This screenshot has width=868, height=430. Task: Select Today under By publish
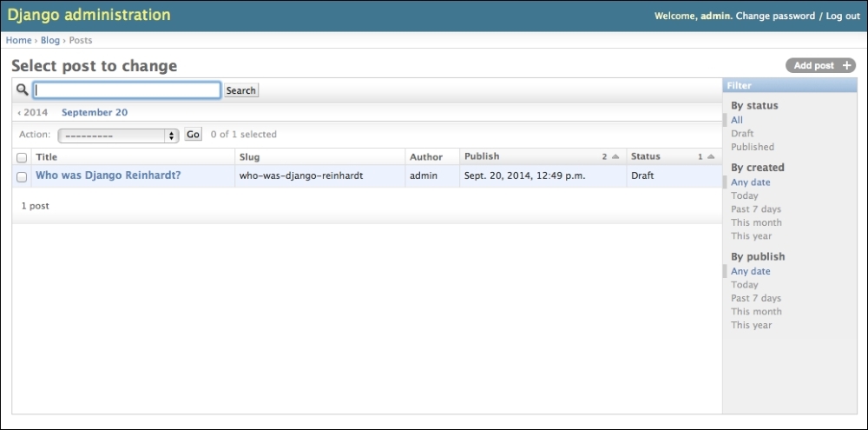tap(745, 284)
